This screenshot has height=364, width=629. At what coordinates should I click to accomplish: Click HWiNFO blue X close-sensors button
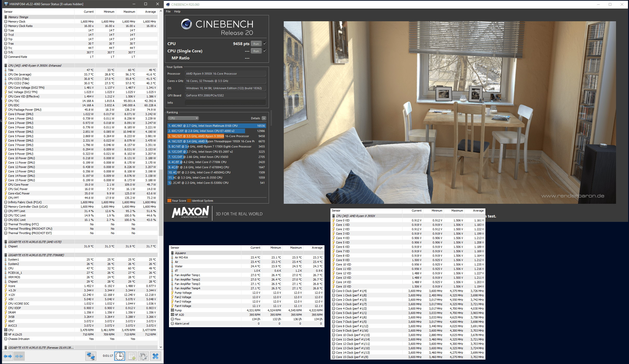point(155,356)
